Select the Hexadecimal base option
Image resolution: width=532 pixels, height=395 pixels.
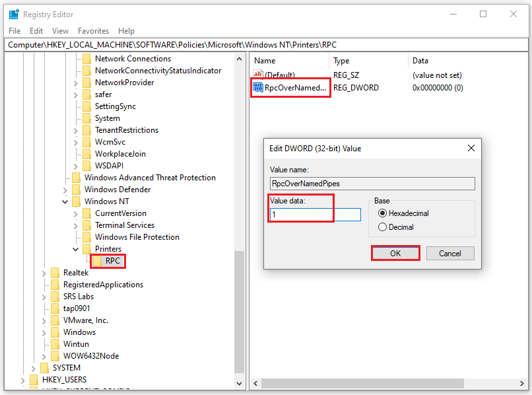click(382, 213)
